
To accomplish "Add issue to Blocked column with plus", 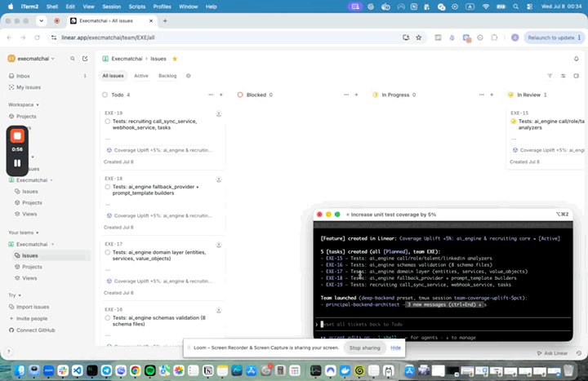I will tap(356, 95).
